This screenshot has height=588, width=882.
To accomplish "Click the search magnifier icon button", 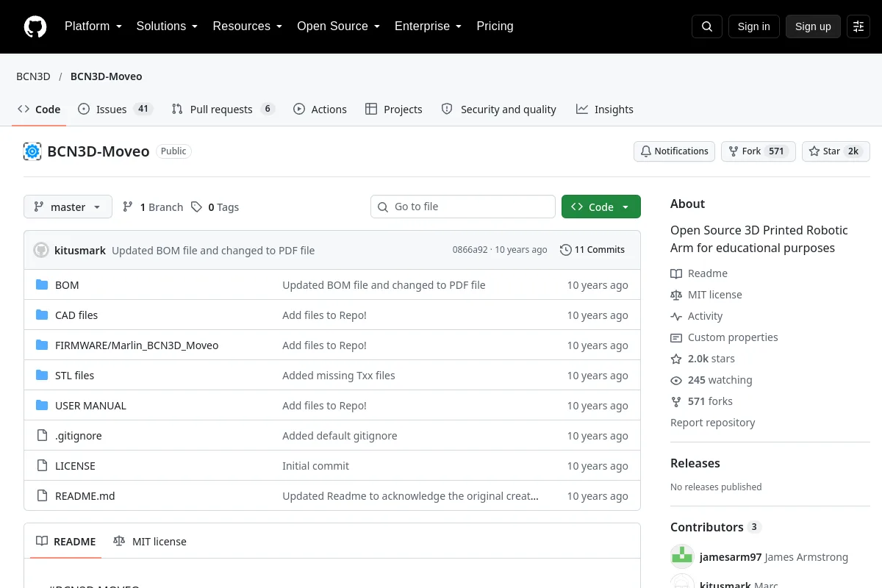I will [707, 26].
